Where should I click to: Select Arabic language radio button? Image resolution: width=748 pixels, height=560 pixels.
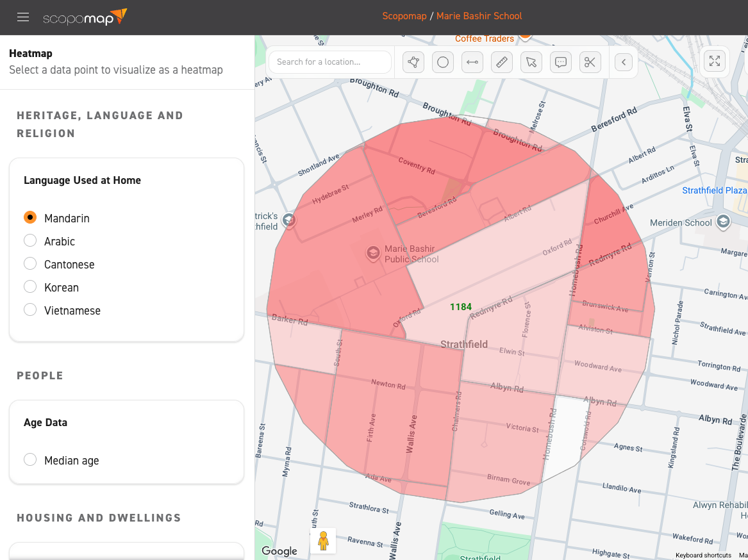point(30,240)
